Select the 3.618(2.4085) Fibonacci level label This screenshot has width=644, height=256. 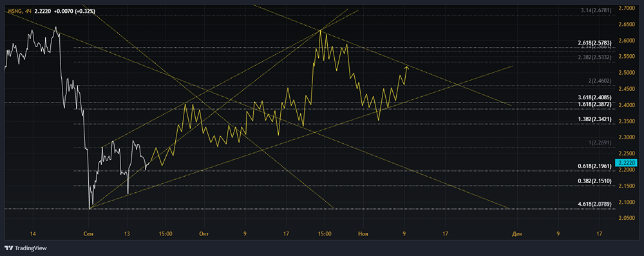point(594,98)
